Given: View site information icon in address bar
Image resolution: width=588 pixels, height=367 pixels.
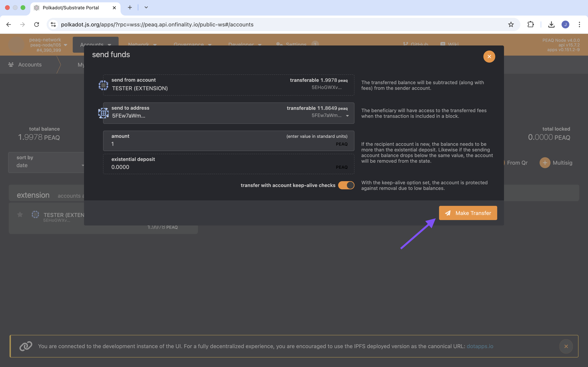Looking at the screenshot, I should pyautogui.click(x=53, y=24).
